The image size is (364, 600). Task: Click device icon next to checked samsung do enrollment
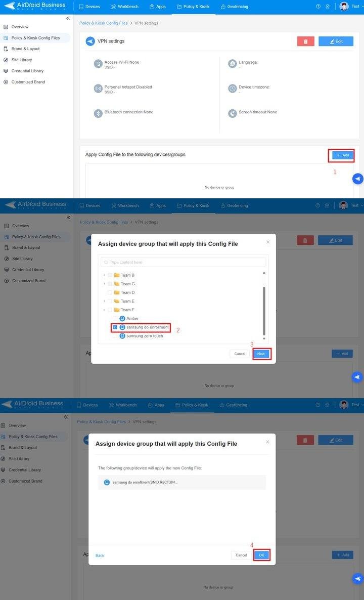[122, 327]
